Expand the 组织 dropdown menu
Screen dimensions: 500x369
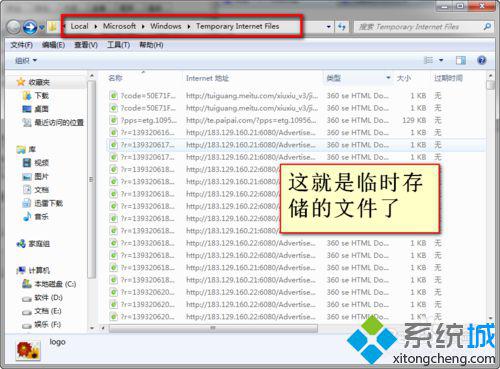[x=26, y=61]
